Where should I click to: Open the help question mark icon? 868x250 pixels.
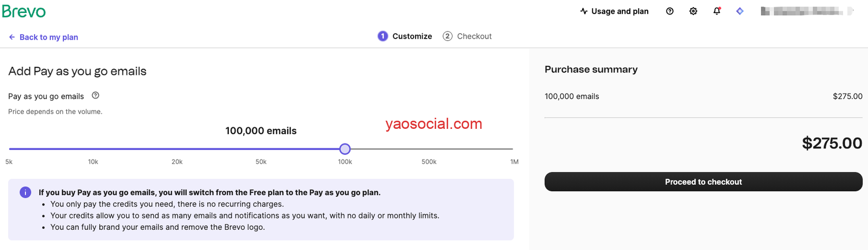[x=669, y=11]
